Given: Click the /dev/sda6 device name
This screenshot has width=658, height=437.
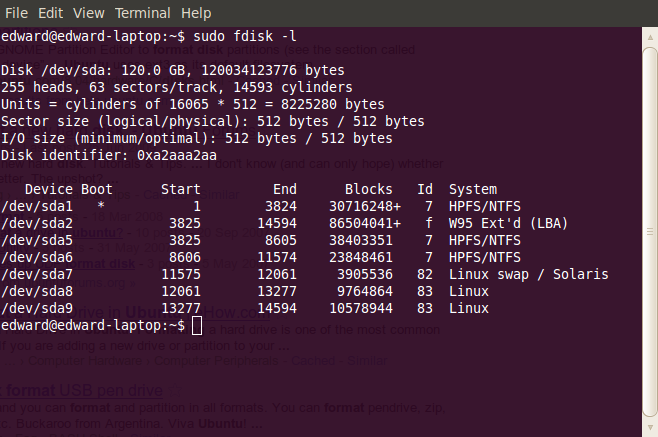Looking at the screenshot, I should (37, 257).
